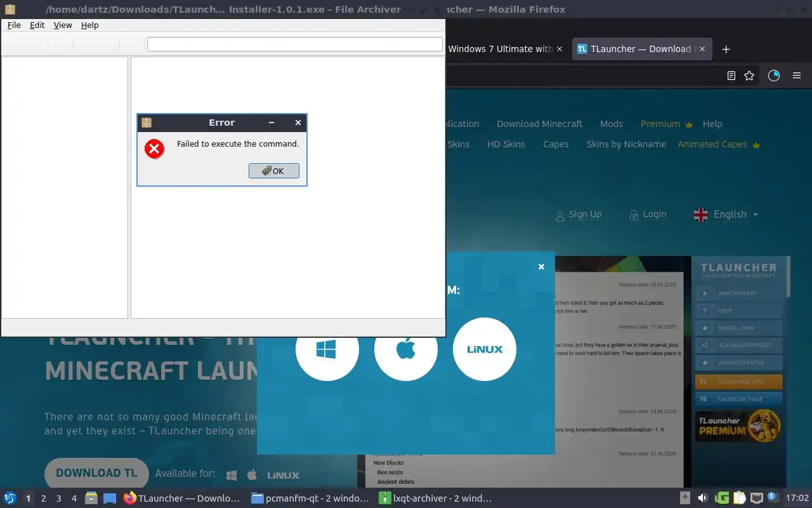Activate Firefox TLauncher taskbar entry

(x=183, y=498)
